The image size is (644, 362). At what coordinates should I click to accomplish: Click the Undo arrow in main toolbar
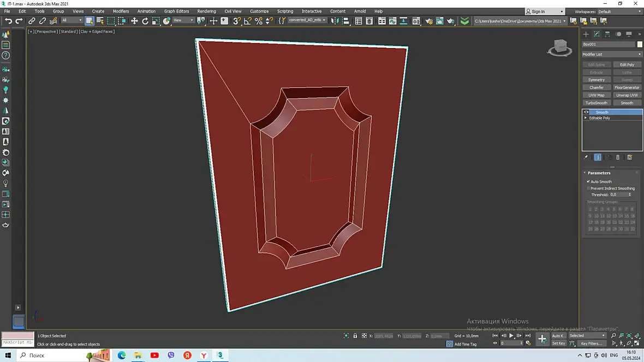point(8,21)
